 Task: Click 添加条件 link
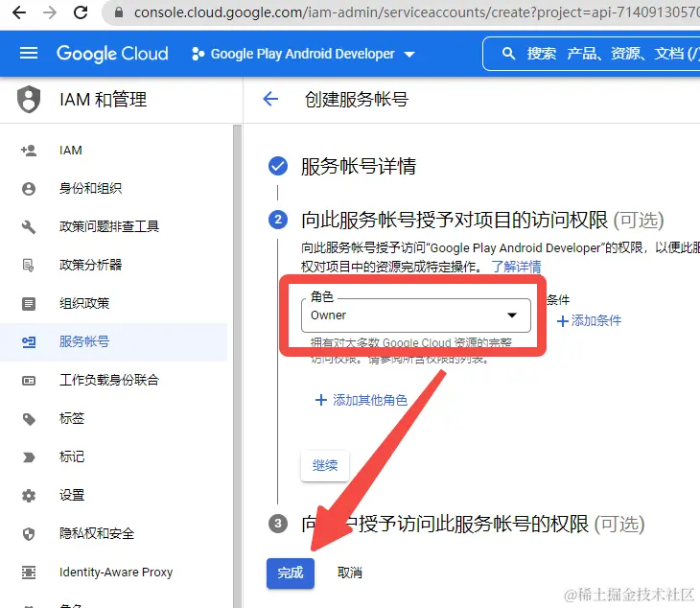tap(590, 321)
